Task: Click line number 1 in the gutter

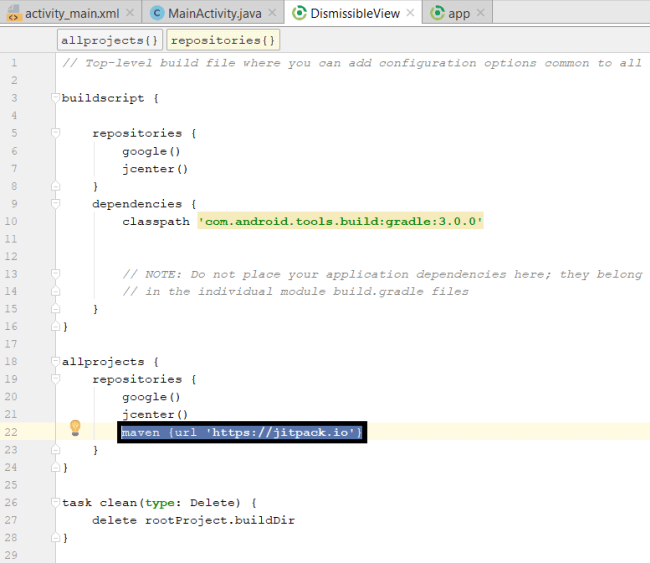Action: (14, 63)
